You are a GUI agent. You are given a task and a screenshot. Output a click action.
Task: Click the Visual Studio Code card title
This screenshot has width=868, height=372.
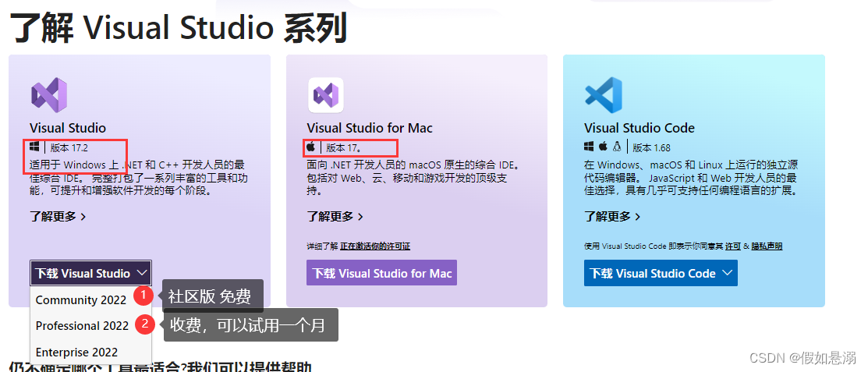(639, 128)
